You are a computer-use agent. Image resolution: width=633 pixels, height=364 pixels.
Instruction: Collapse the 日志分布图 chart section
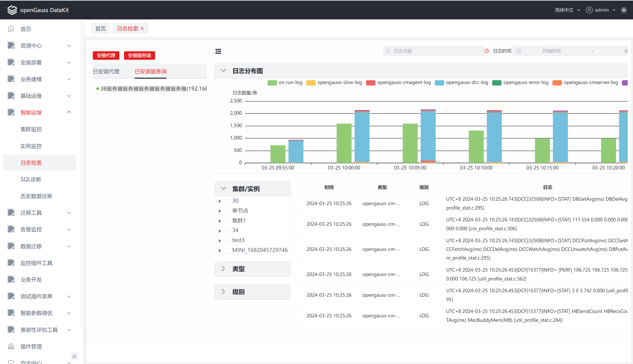[x=223, y=71]
